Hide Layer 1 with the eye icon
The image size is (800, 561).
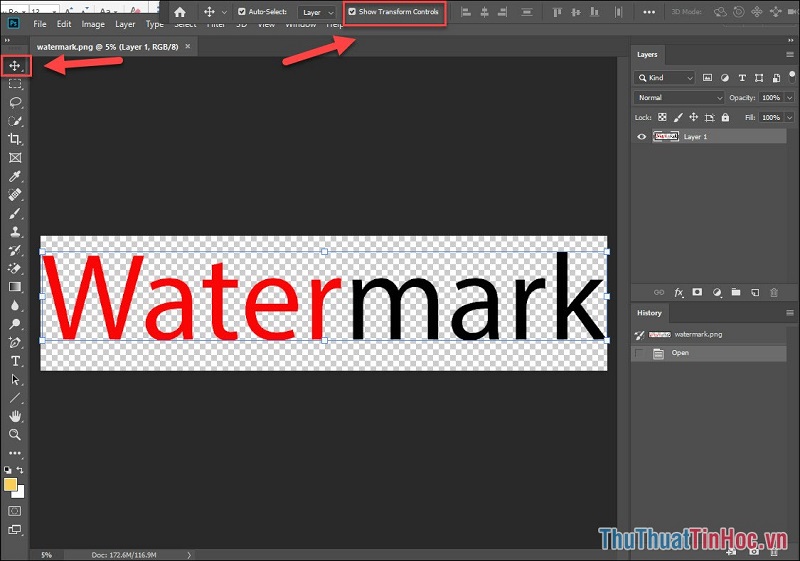pyautogui.click(x=642, y=137)
